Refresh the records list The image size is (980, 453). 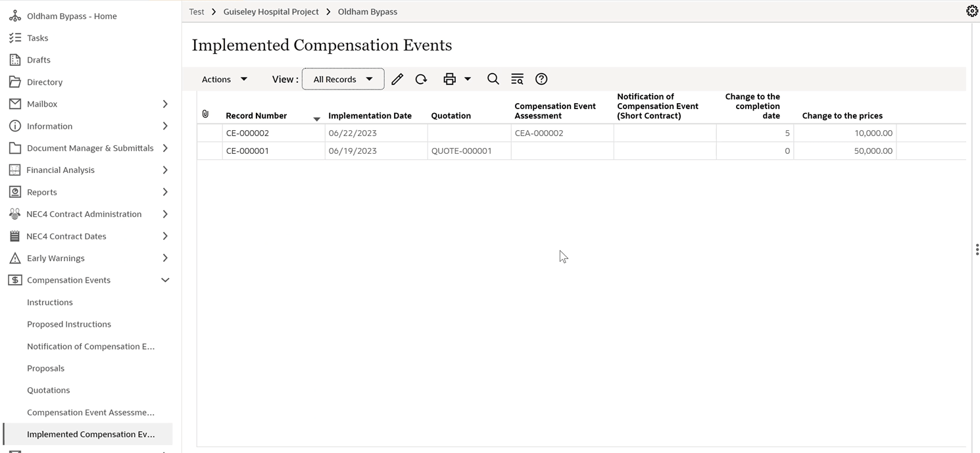click(x=422, y=78)
